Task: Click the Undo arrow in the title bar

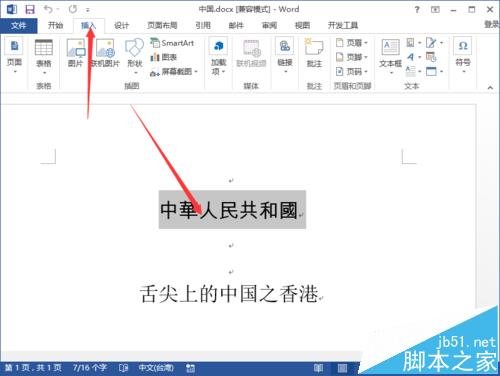Action: pos(48,9)
